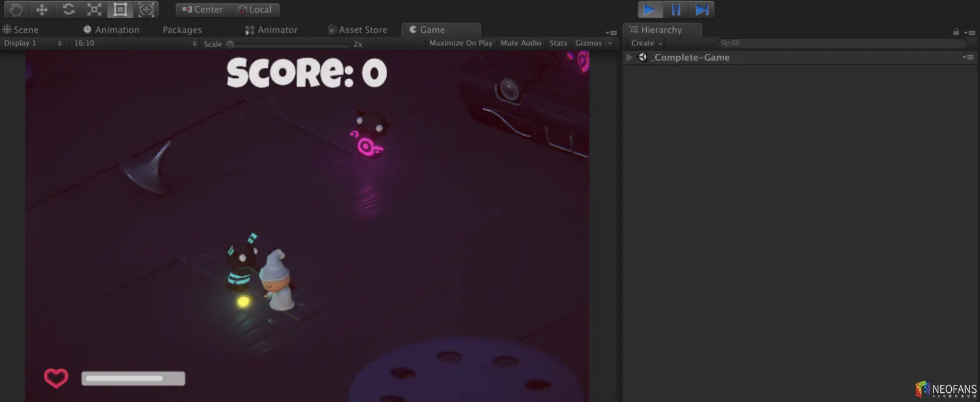
Task: Pause the game playback
Action: click(x=676, y=9)
